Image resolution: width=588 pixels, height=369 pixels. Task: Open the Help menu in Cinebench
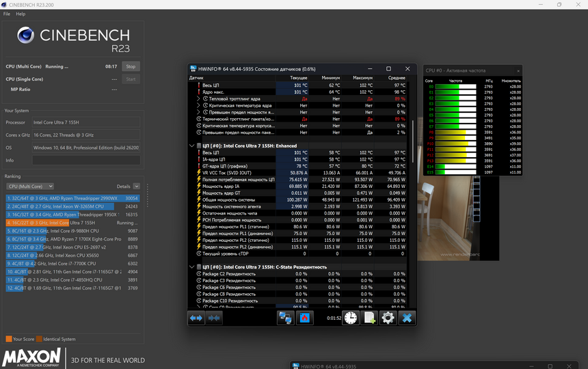21,14
